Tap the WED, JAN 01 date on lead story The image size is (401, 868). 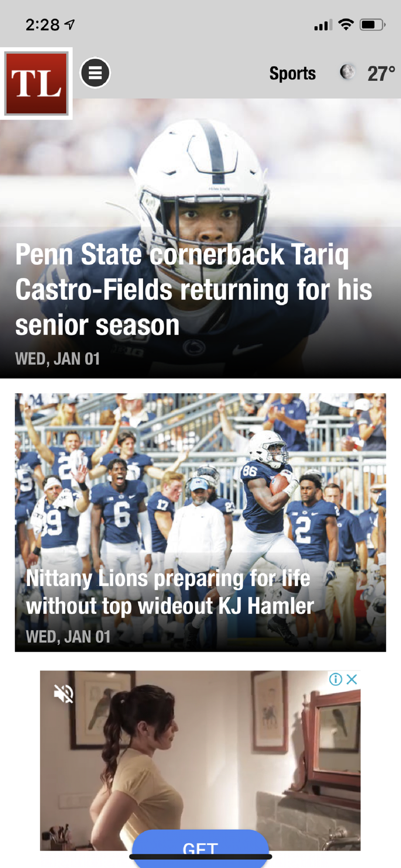[x=58, y=359]
